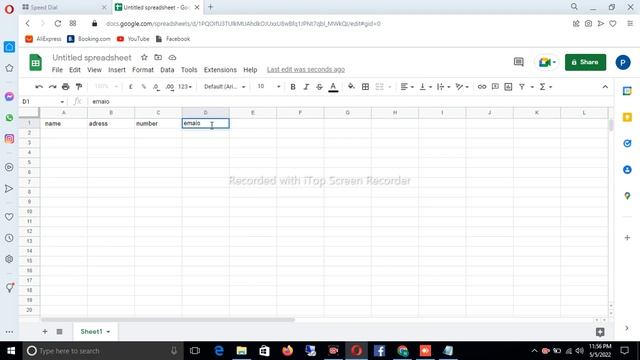Click the Name box showing D1

pos(43,101)
